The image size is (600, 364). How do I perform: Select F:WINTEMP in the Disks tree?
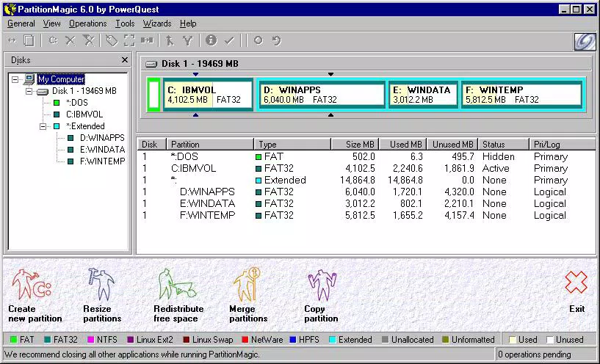click(x=102, y=161)
